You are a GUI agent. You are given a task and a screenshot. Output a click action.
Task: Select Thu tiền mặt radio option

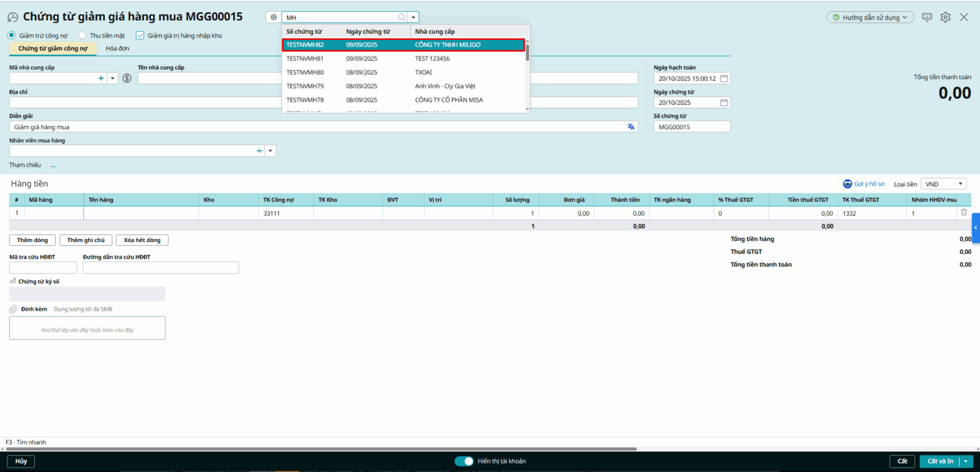[x=83, y=36]
